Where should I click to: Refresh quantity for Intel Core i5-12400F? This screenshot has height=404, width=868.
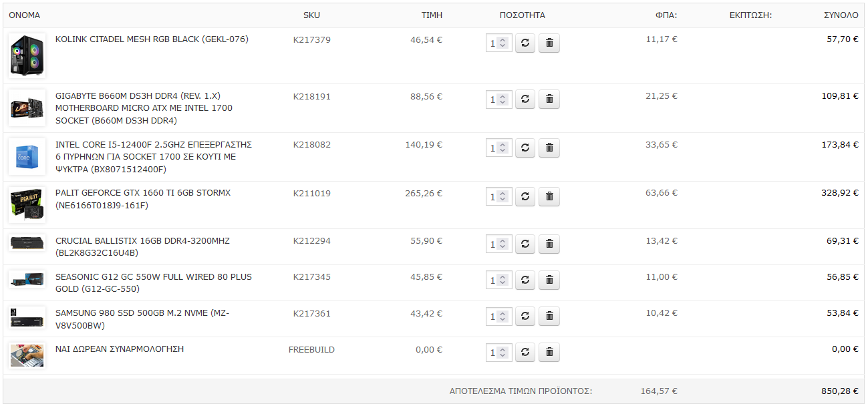[x=525, y=148]
